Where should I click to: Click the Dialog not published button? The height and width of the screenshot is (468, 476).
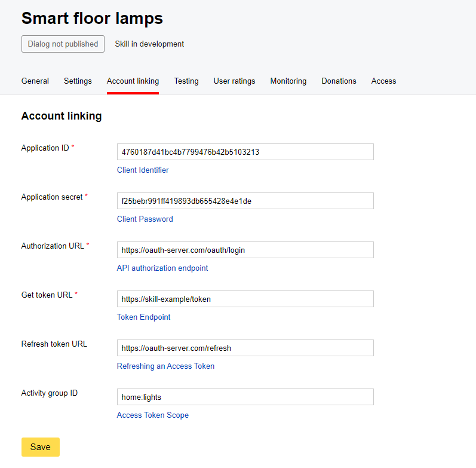pyautogui.click(x=63, y=44)
